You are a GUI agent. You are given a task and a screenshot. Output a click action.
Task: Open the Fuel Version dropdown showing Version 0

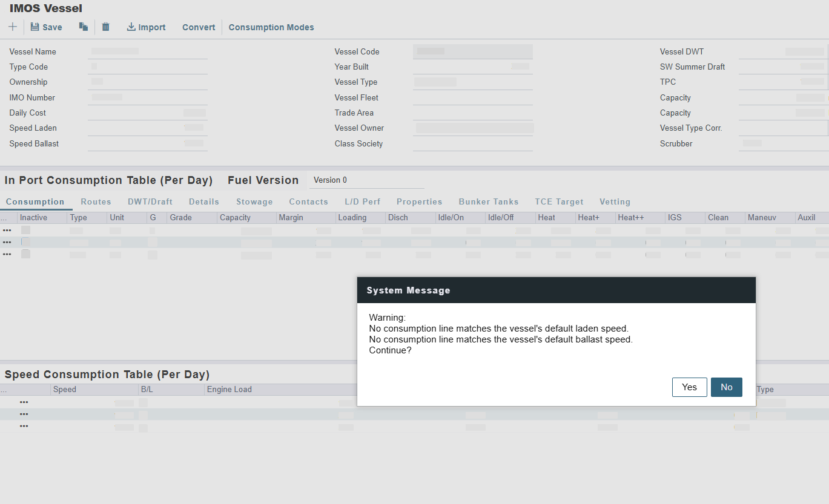pyautogui.click(x=366, y=180)
